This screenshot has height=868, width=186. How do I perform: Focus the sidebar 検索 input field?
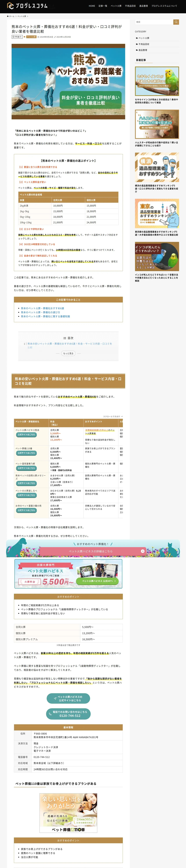(x=154, y=22)
